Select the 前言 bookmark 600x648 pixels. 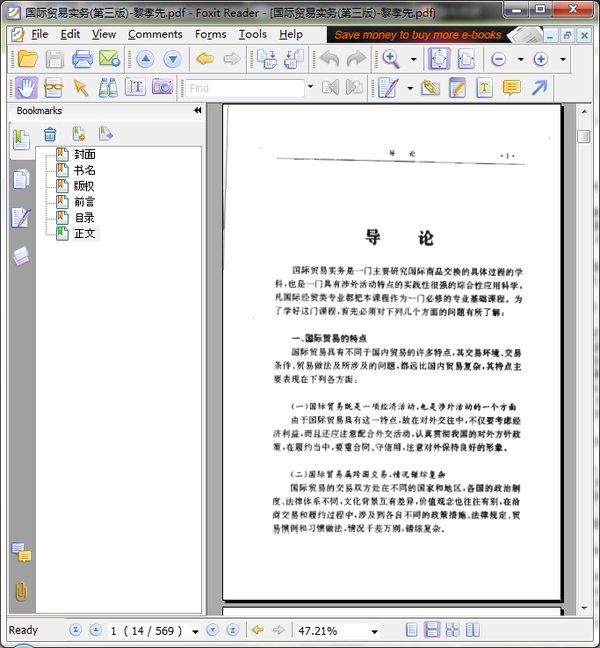85,202
